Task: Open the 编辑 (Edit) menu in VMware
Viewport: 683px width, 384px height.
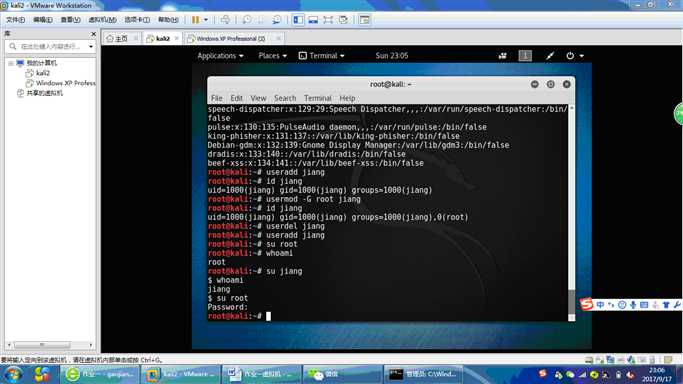Action: (42, 20)
